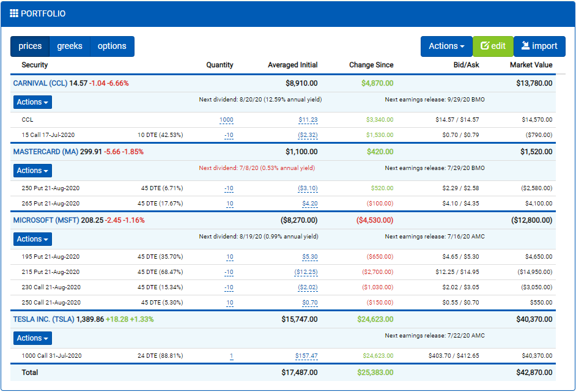This screenshot has width=576, height=392.
Task: Edit ($3.10) initial price of MA put
Action: (x=308, y=188)
